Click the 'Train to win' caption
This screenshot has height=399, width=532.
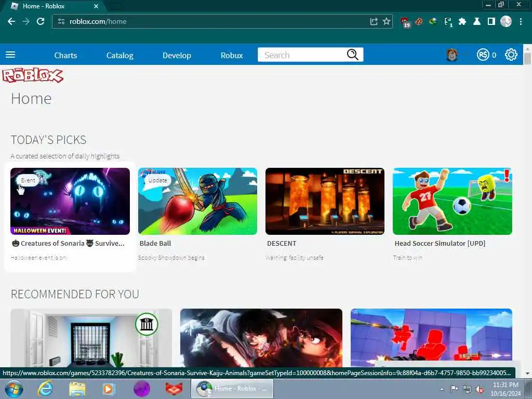click(407, 258)
